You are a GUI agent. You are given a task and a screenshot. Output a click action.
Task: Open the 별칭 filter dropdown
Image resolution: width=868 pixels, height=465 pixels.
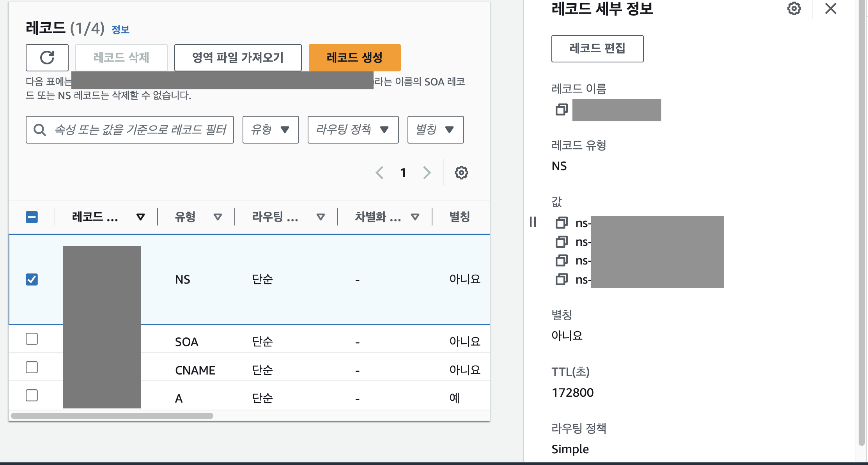[435, 130]
